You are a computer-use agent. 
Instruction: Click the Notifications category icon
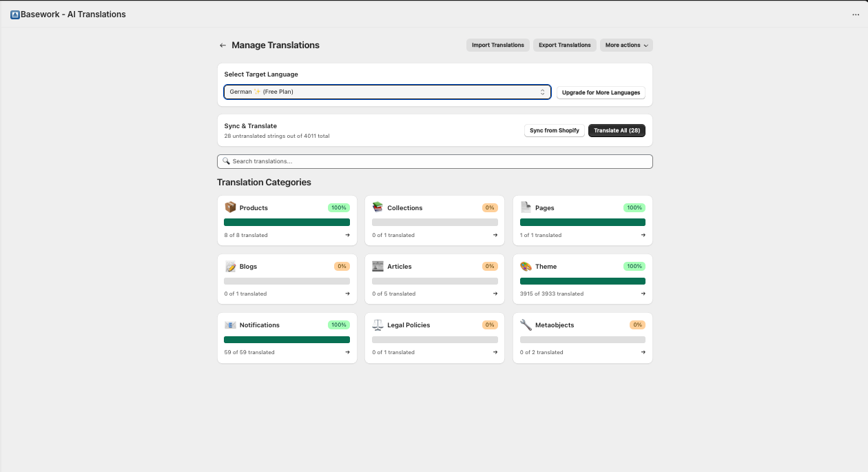tap(231, 325)
